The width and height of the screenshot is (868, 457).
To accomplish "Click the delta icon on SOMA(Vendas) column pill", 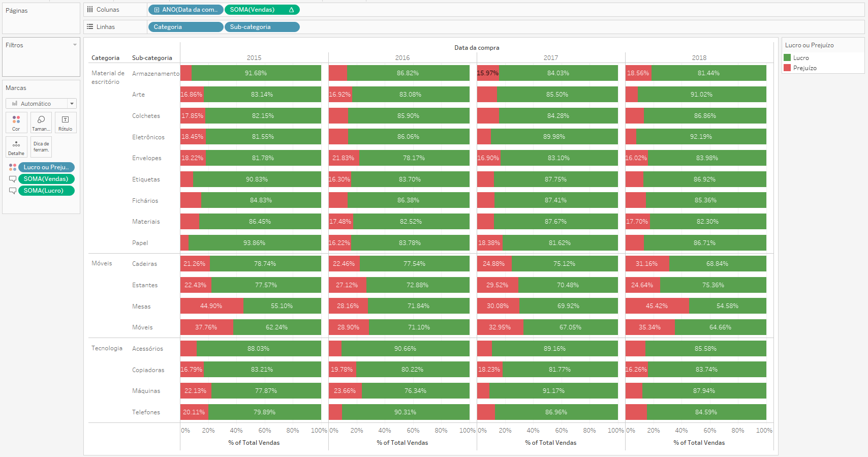I will coord(291,10).
